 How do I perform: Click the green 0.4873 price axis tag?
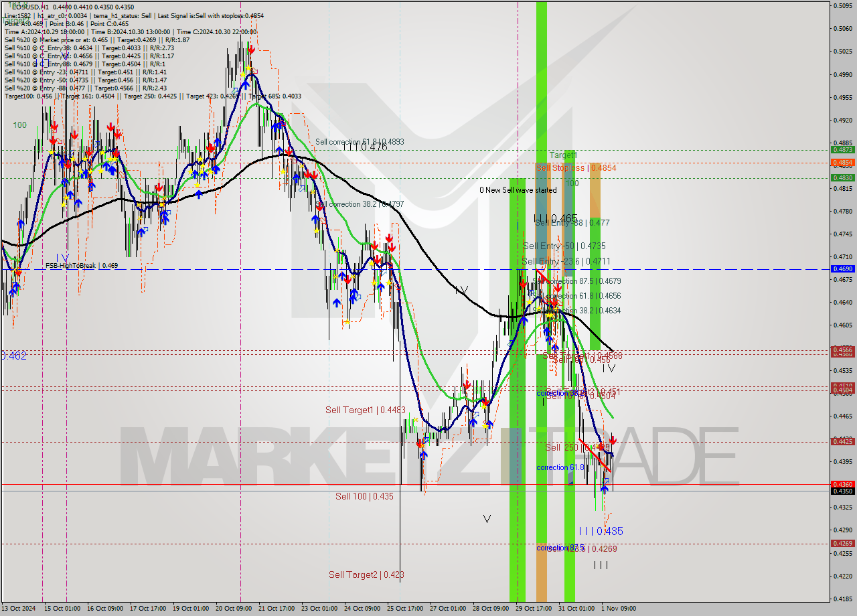[x=842, y=150]
